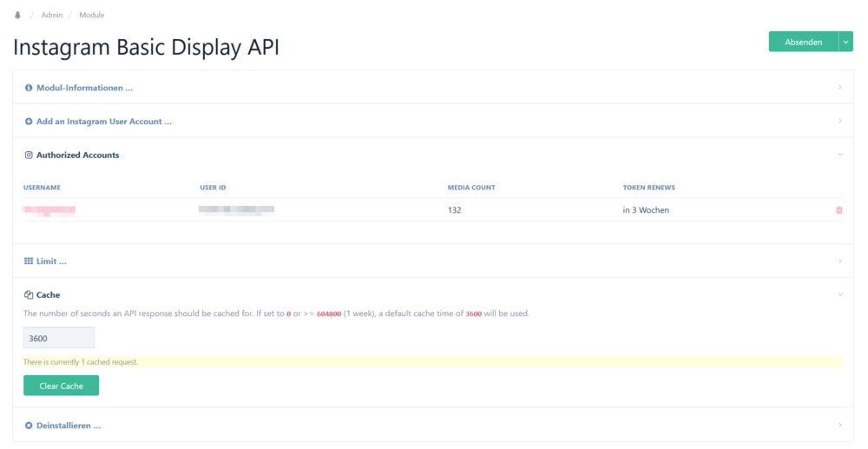Click the Clear Cache button
Screen dimensions: 868x449
pyautogui.click(x=61, y=386)
